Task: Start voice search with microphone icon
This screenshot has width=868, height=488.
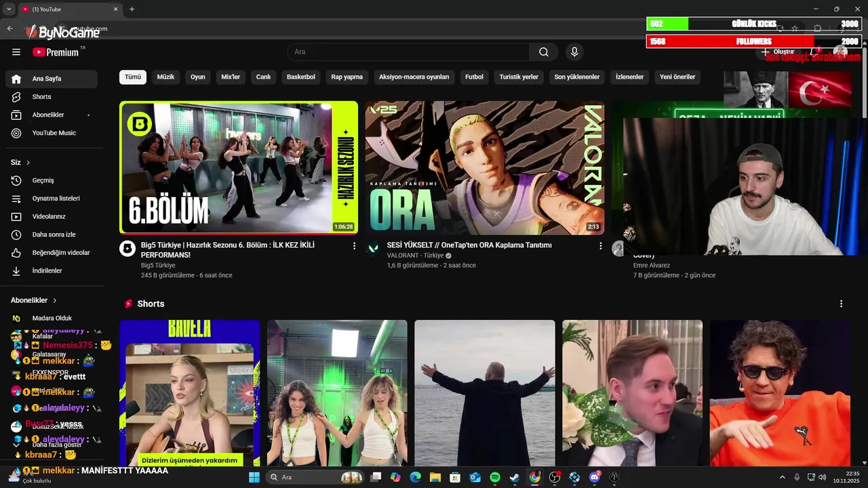Action: click(x=574, y=52)
